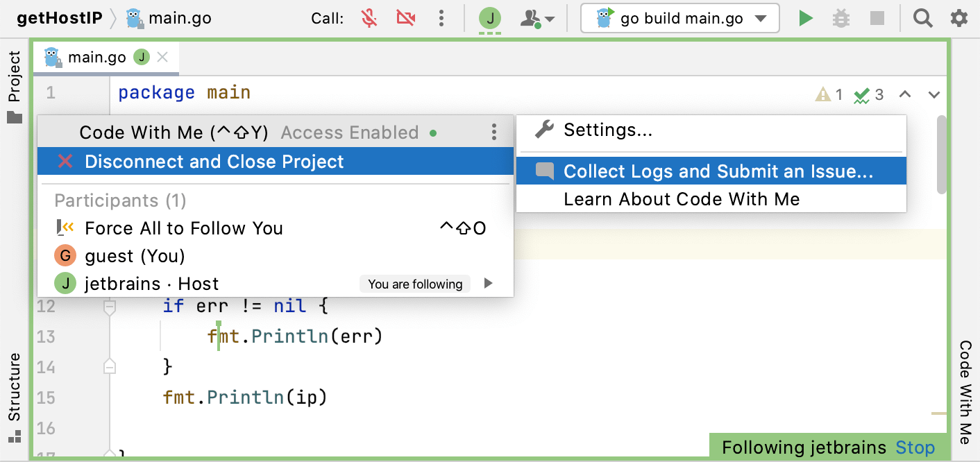Open Code With Me participants dropdown
Viewport: 980px width, 462px height.
click(537, 19)
